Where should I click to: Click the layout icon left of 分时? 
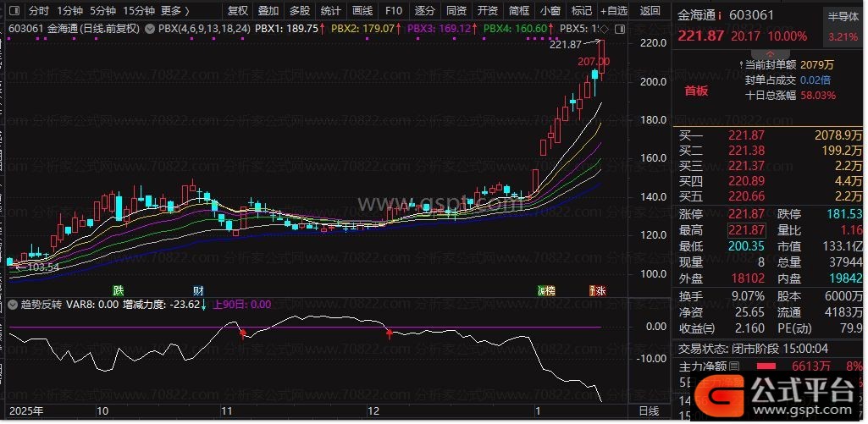coord(14,11)
